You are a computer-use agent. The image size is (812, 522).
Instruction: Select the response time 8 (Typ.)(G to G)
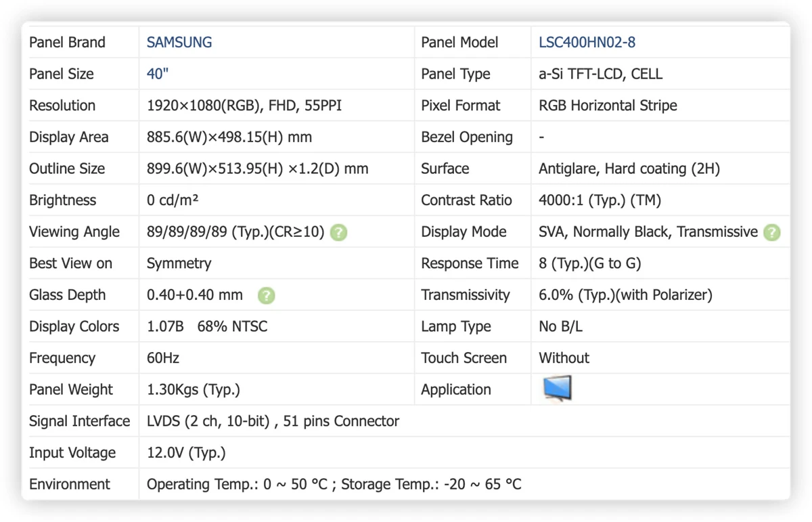tap(590, 263)
